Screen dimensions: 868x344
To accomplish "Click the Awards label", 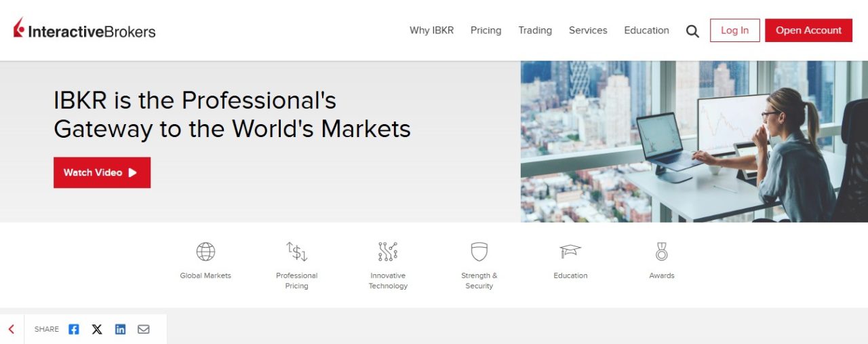I will click(x=662, y=275).
